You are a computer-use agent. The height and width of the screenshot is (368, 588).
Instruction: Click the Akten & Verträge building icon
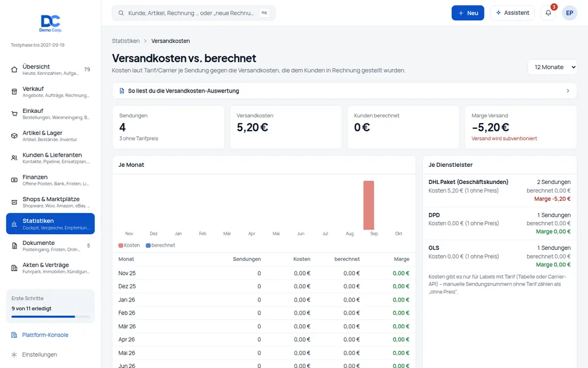click(14, 268)
